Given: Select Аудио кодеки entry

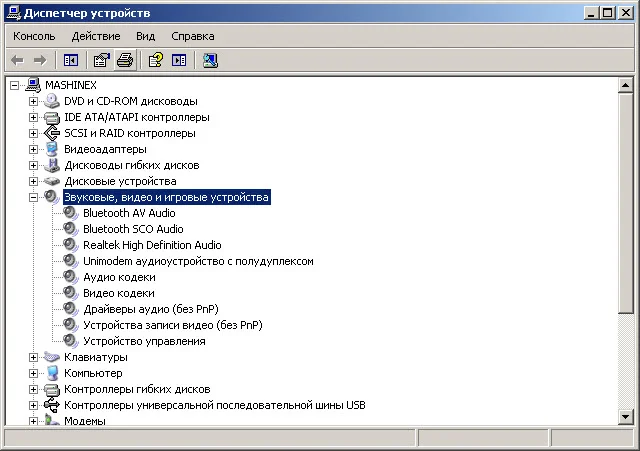Looking at the screenshot, I should pyautogui.click(x=119, y=277).
